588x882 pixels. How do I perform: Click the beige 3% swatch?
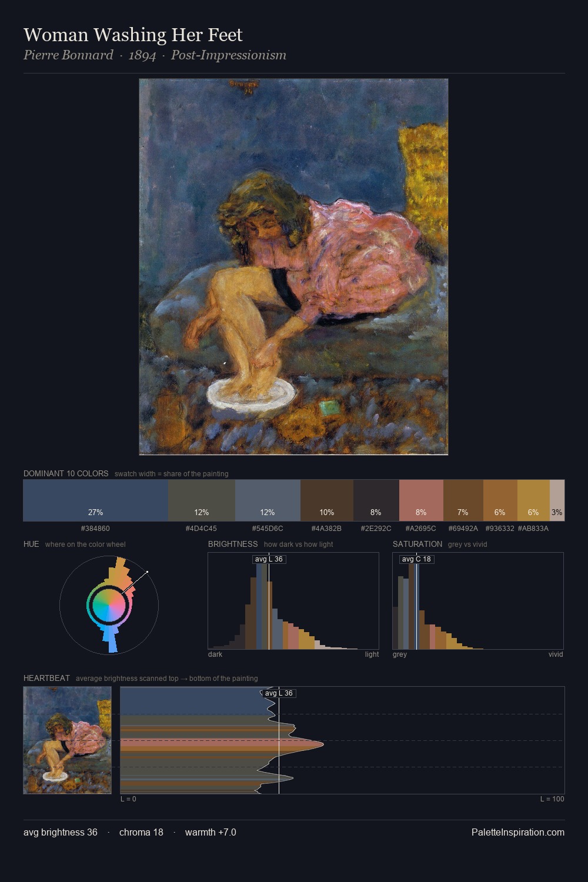pos(557,500)
